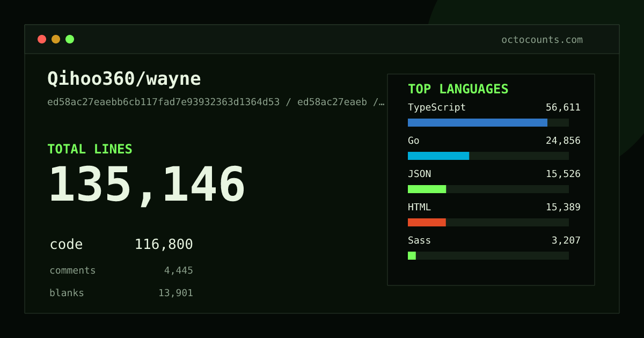Click the red window dot
Viewport: 644px width, 338px height.
pyautogui.click(x=42, y=39)
